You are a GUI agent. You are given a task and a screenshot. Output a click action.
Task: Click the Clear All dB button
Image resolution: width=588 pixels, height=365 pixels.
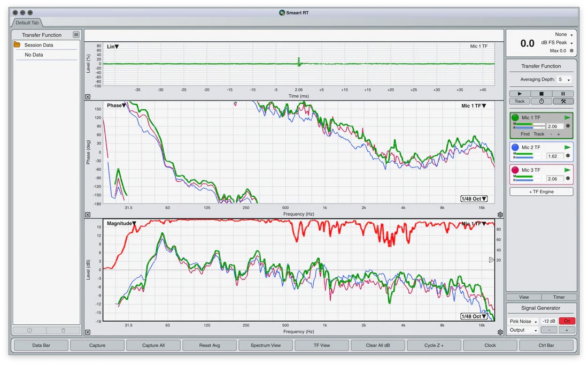click(x=378, y=345)
